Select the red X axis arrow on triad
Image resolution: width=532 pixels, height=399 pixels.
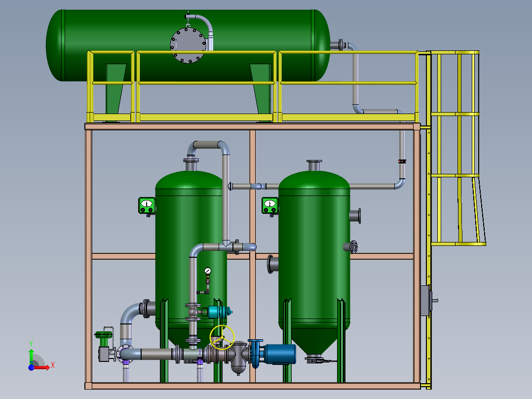42,367
